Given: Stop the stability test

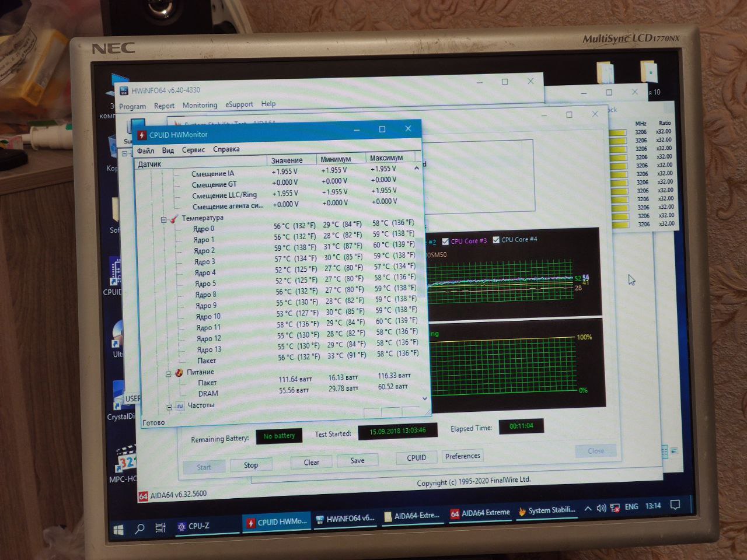Looking at the screenshot, I should click(x=251, y=465).
